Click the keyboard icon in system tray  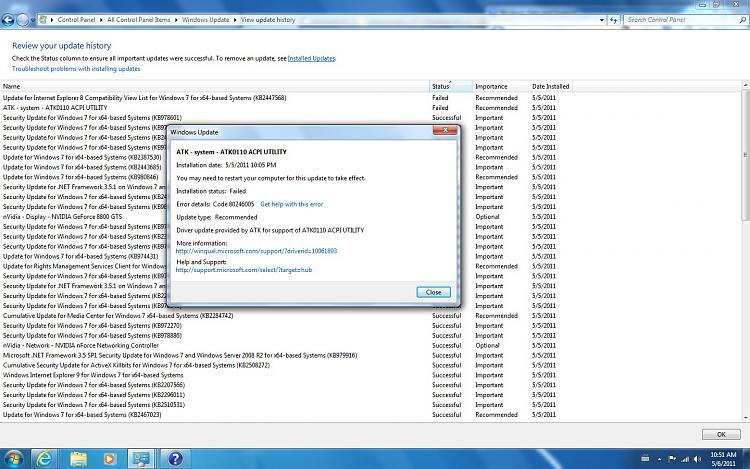[x=645, y=459]
